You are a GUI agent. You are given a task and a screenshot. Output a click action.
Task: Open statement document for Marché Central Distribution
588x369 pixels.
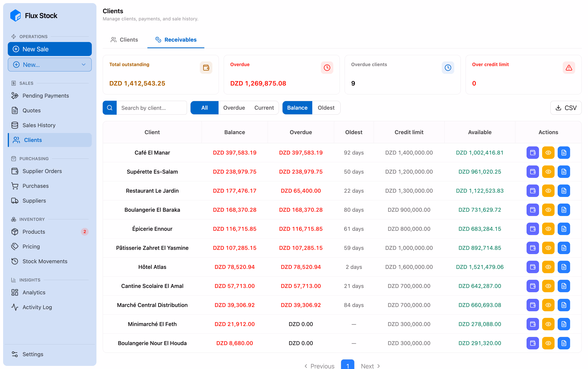[563, 305]
